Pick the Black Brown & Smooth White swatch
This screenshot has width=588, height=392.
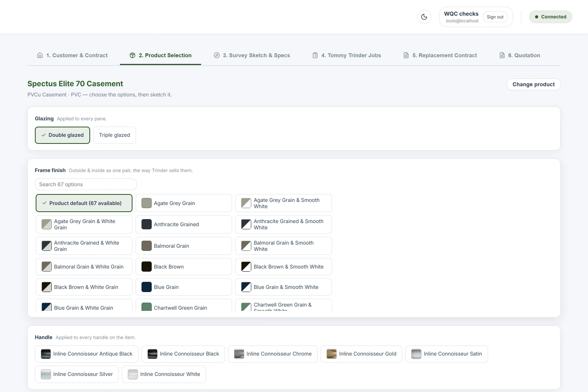click(x=246, y=267)
